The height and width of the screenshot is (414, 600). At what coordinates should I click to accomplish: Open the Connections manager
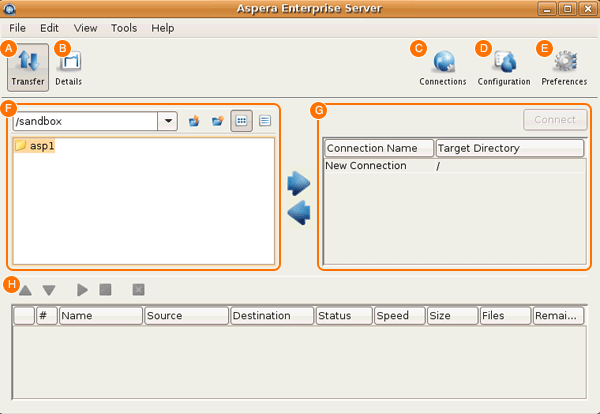pos(443,67)
